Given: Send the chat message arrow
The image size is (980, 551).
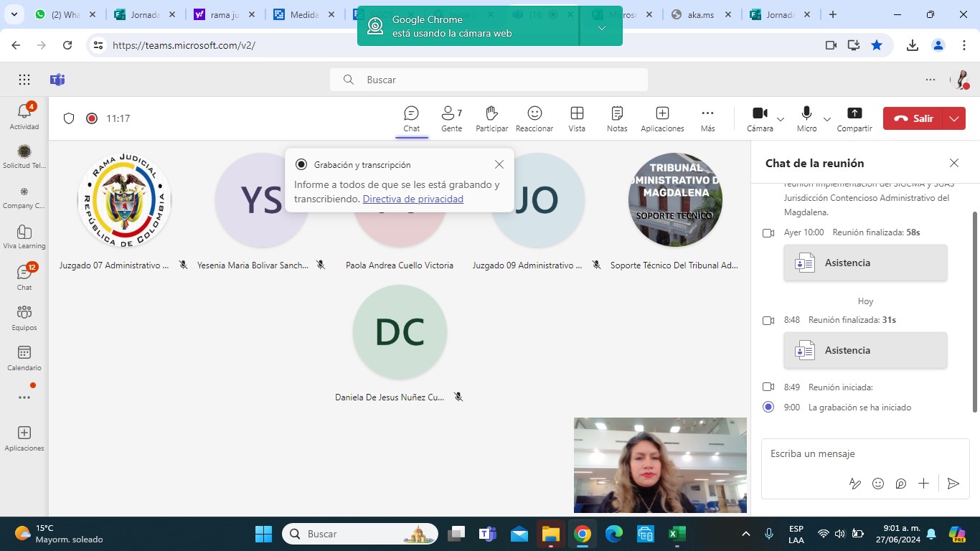Looking at the screenshot, I should (953, 484).
